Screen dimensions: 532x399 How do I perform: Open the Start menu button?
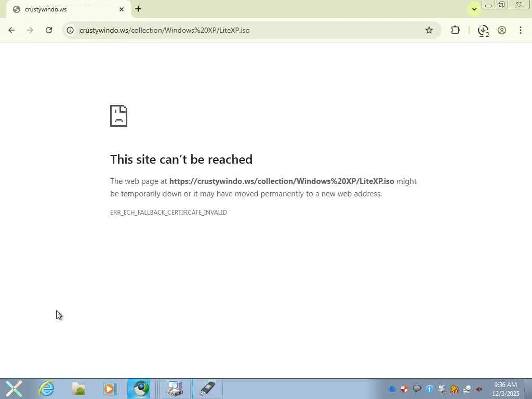click(14, 389)
